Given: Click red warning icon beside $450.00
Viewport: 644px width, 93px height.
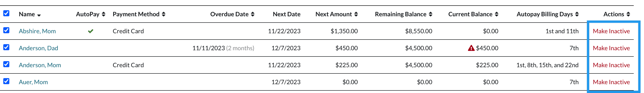Looking at the screenshot, I should coord(471,48).
